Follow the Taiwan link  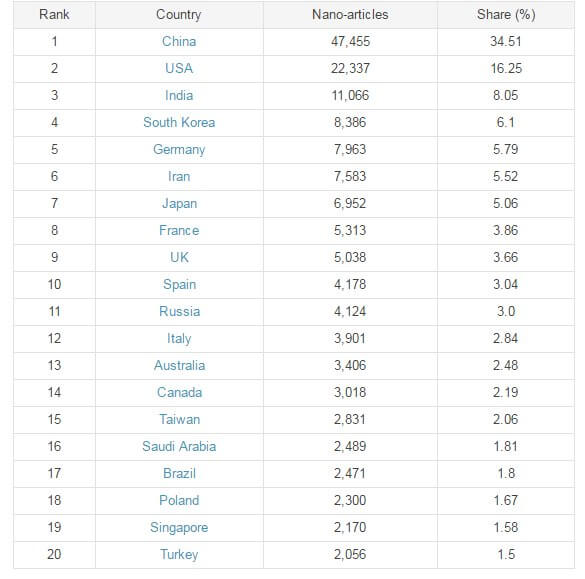[179, 420]
